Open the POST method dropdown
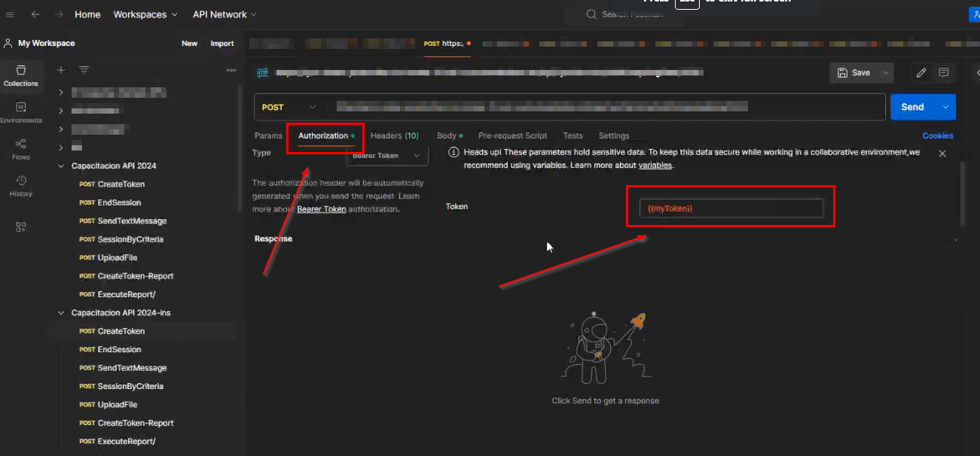Screen dimensions: 980x456 289,108
